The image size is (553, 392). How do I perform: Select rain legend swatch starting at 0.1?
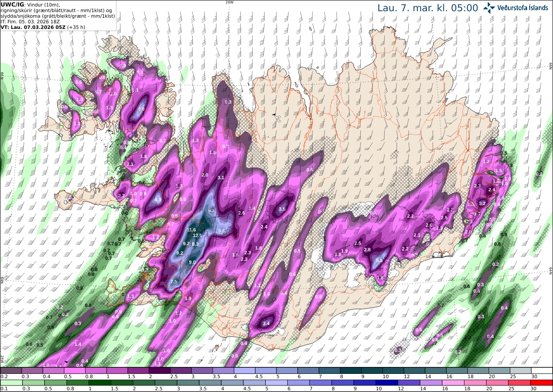pyautogui.click(x=11, y=383)
